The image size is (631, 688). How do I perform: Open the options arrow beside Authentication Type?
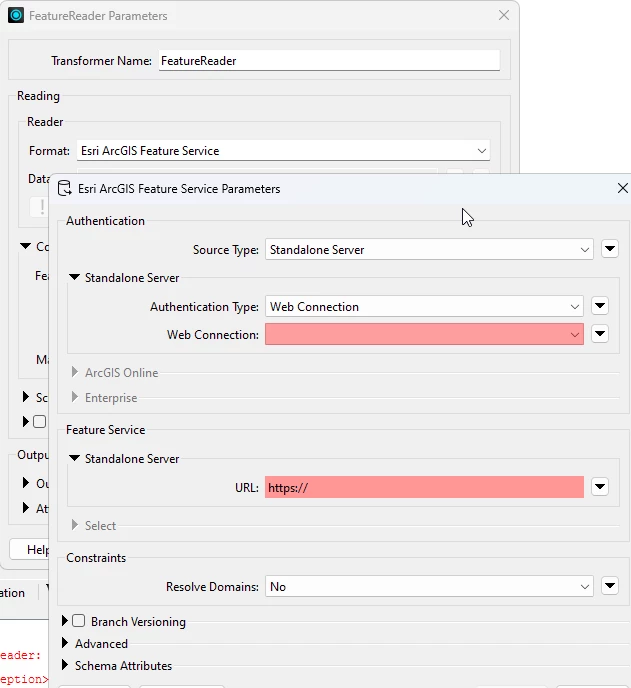599,305
